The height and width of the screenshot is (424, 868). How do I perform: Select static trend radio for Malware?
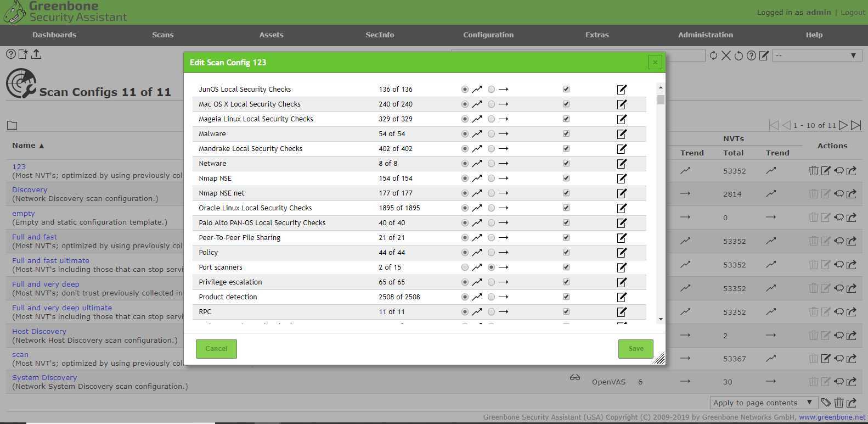click(x=491, y=134)
